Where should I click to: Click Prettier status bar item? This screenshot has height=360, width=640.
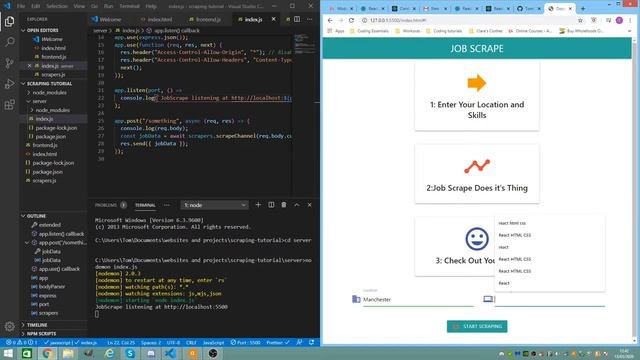(x=278, y=342)
